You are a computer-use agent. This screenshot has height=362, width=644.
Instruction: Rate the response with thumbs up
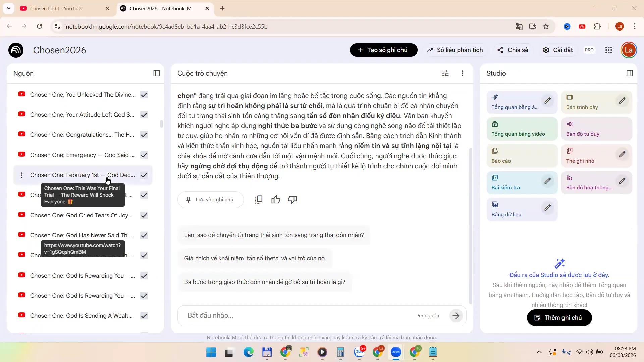point(276,200)
